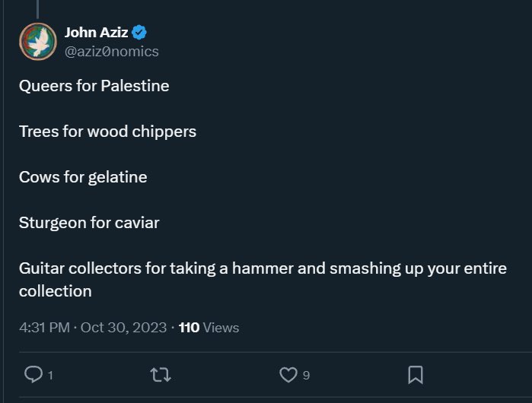
Task: Click the @aziz0nomics handle
Action: [112, 52]
